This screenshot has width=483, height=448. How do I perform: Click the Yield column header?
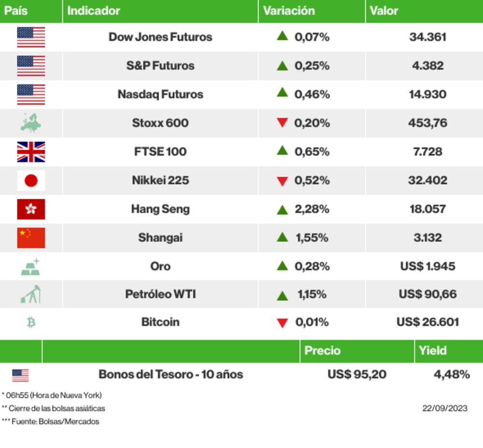tap(433, 351)
